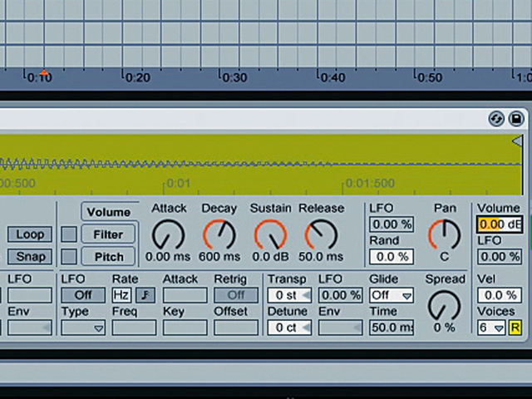The width and height of the screenshot is (532, 399).
Task: Enable the Filter section checkbox
Action: 69,234
